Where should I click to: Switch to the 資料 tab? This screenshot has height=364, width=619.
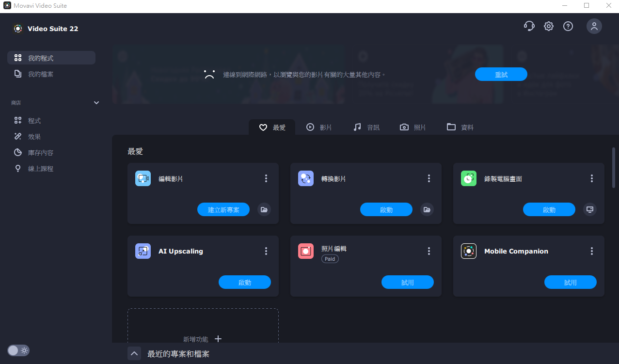point(460,127)
